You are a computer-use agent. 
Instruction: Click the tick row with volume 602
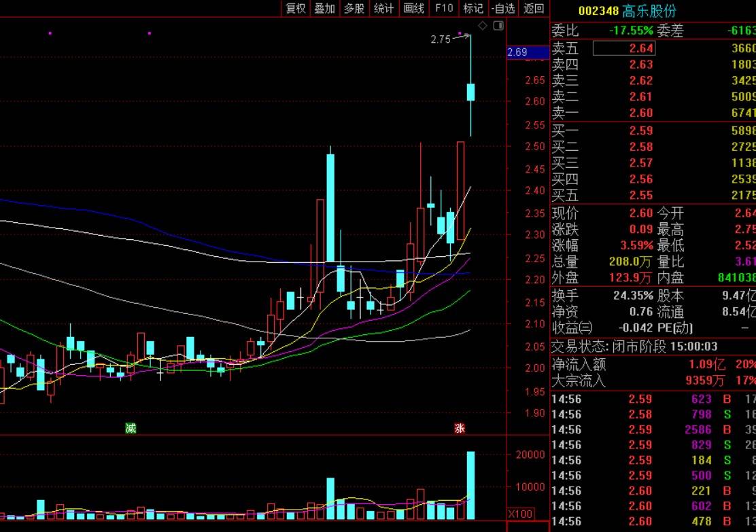(x=653, y=506)
